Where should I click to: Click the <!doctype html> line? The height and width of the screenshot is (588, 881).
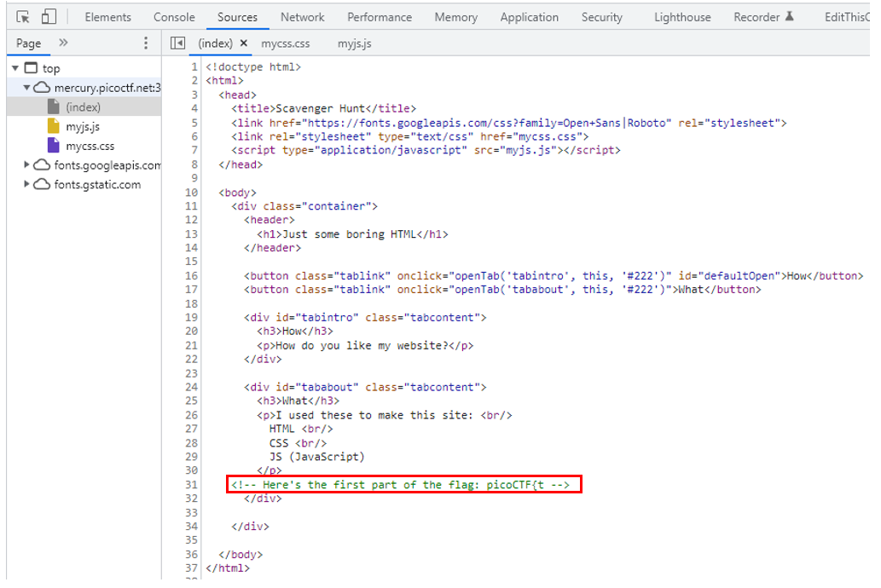point(253,66)
